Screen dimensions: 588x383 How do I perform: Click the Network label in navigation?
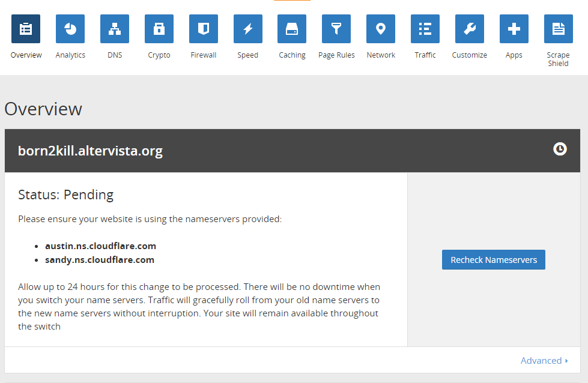pos(381,55)
